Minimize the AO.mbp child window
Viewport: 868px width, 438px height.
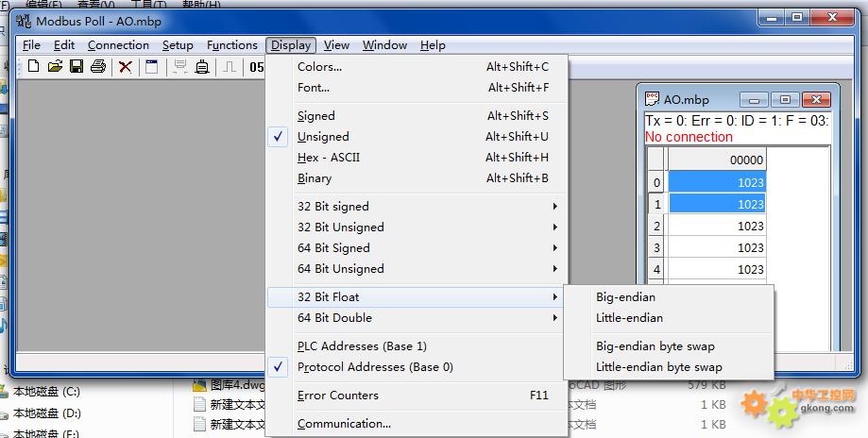click(754, 100)
